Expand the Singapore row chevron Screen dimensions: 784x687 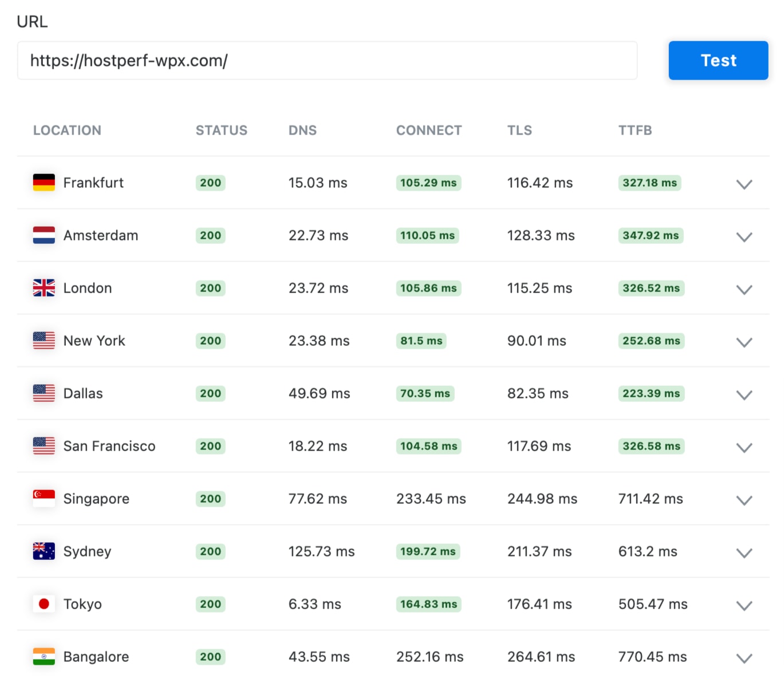tap(744, 500)
